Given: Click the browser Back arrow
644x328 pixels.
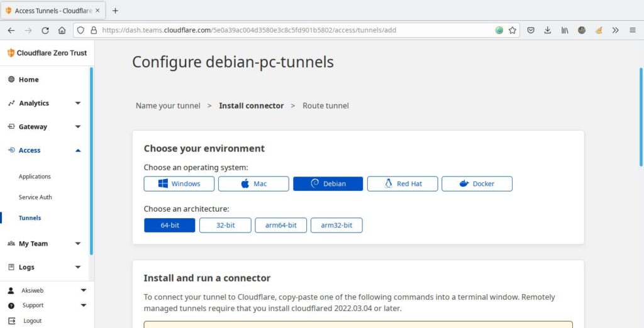Looking at the screenshot, I should (x=11, y=30).
